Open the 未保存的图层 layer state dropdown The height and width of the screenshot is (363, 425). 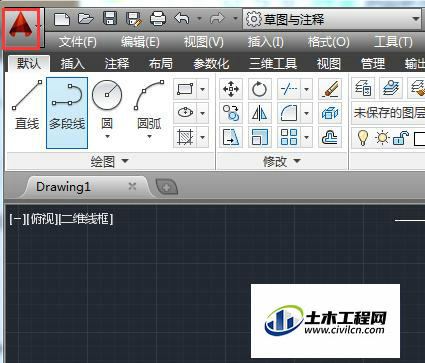(x=388, y=113)
